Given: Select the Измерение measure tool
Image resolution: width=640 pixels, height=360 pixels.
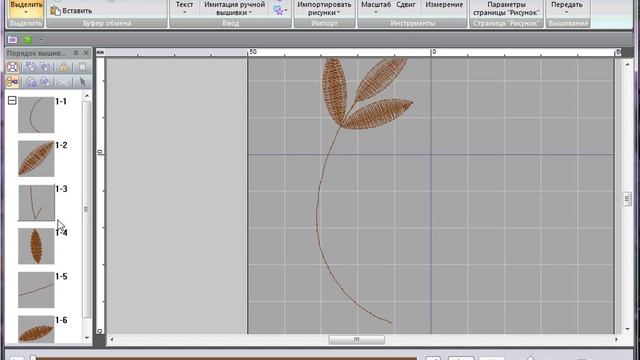Looking at the screenshot, I should pos(444,5).
